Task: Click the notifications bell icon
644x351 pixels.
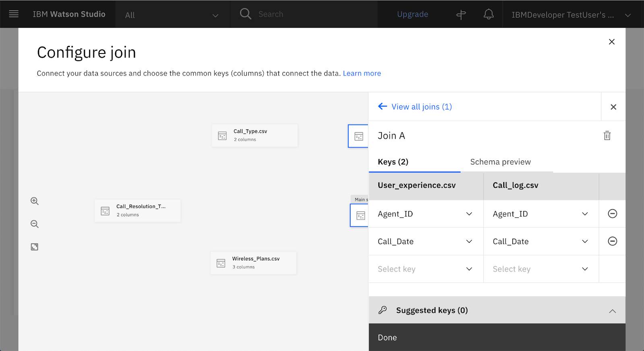Action: (x=488, y=14)
